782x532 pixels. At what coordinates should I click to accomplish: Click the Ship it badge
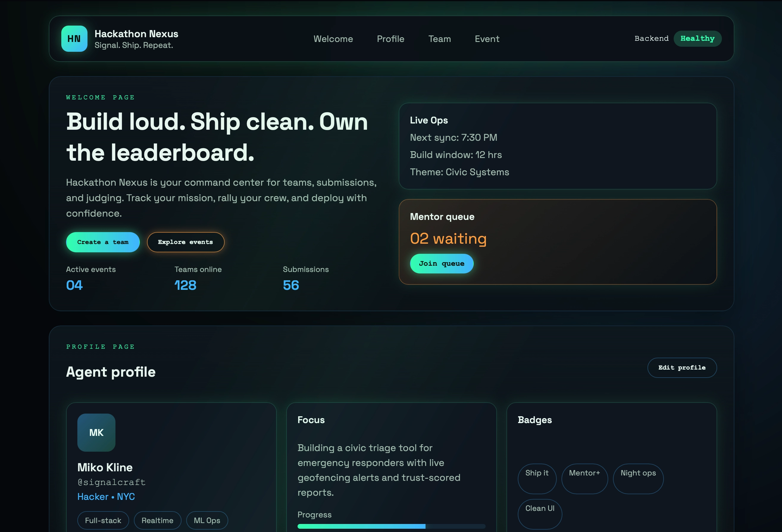pos(537,478)
